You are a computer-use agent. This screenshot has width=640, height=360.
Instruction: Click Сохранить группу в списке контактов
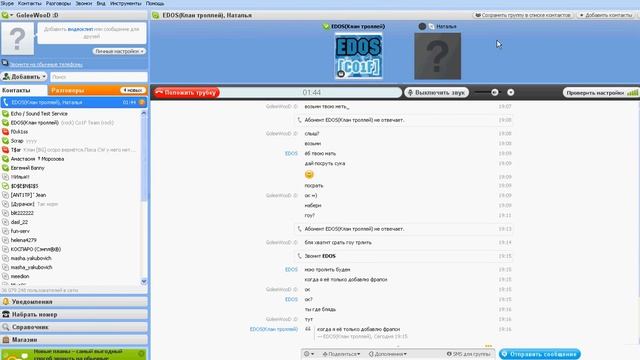click(523, 15)
